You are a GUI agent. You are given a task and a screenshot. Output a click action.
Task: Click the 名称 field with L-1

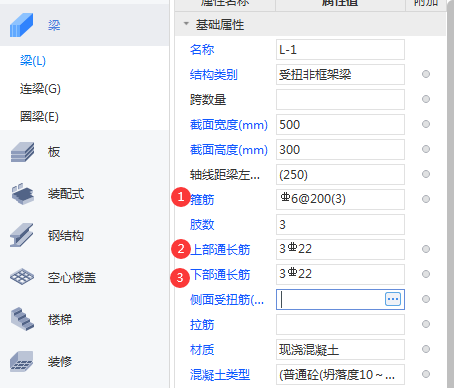coord(340,49)
